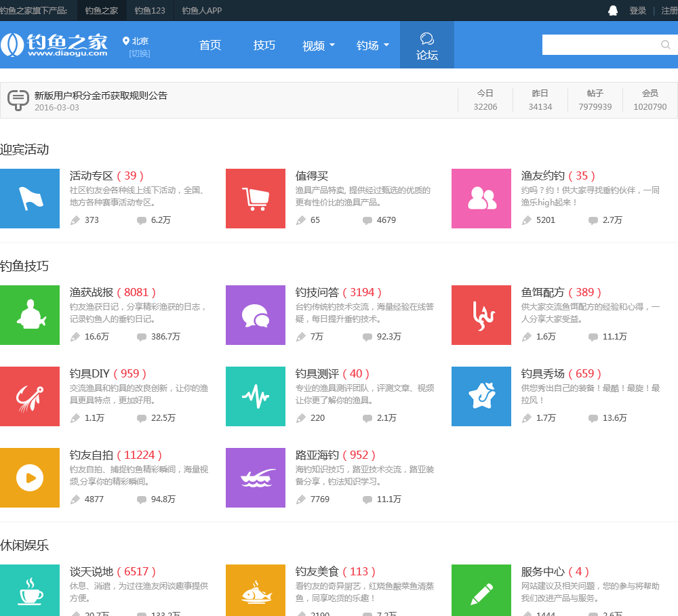This screenshot has height=616, width=678.
Task: Open the purple wave 路亚海钓 icon
Action: point(256,478)
